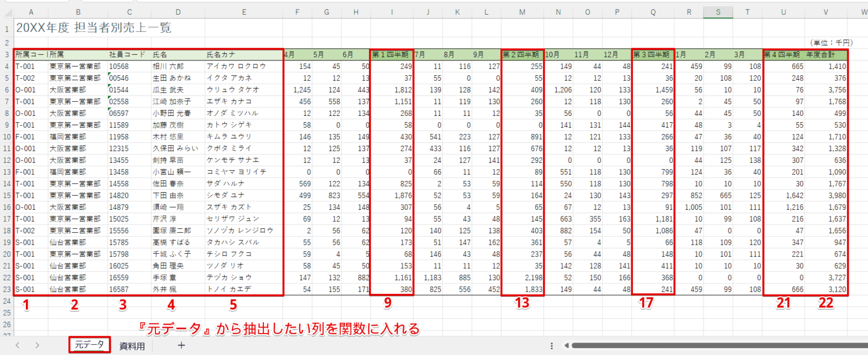
Task: Click the horizontal scrollbar left arrow
Action: (x=566, y=345)
